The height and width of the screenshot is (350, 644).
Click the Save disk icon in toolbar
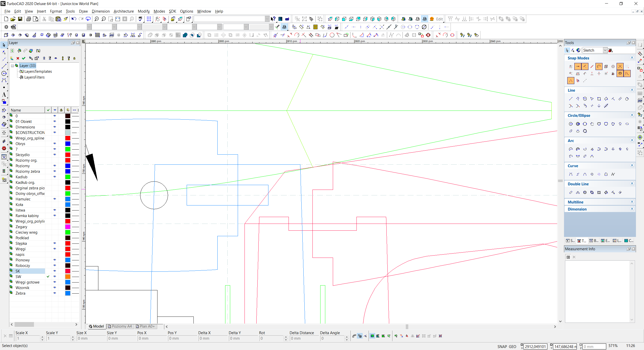click(x=20, y=19)
